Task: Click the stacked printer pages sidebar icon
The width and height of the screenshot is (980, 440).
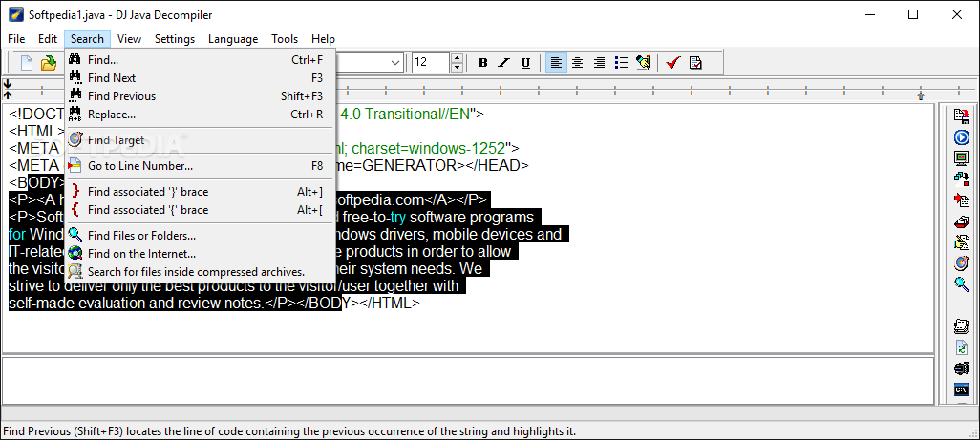Action: pyautogui.click(x=961, y=326)
